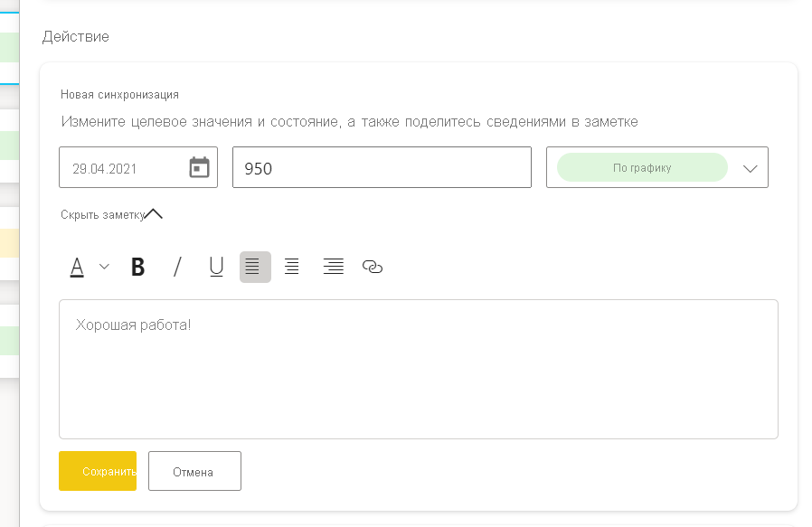Select align left formatting

tap(255, 268)
